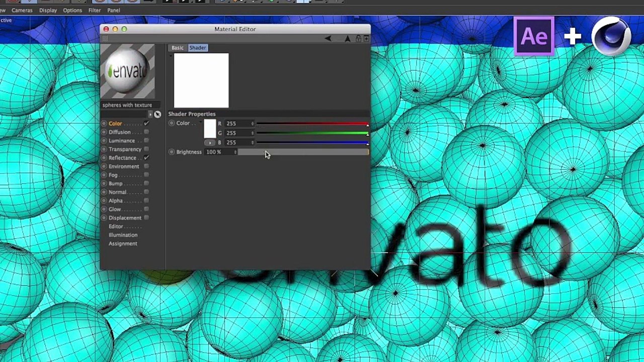Enable the Normal channel checkbox
This screenshot has height=362, width=644.
(146, 192)
